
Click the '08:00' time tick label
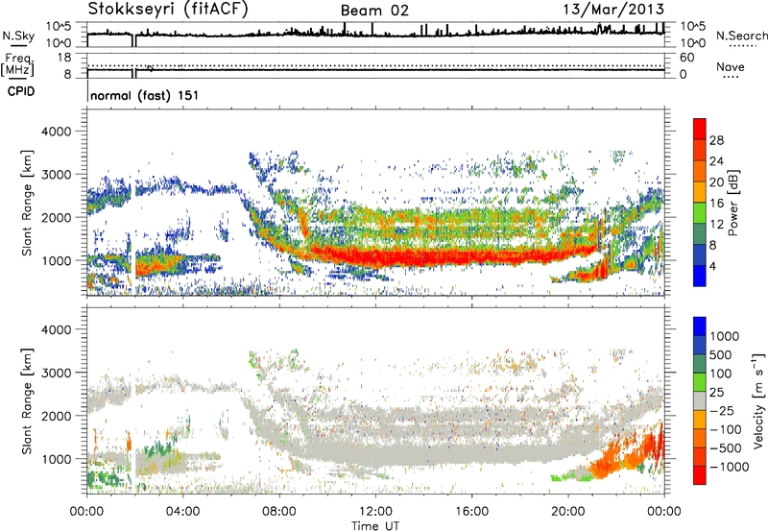[279, 512]
